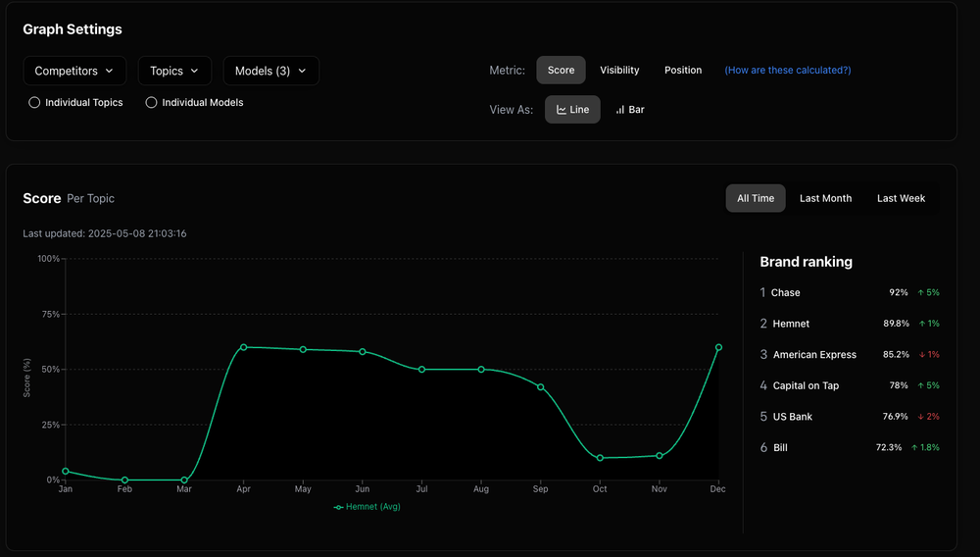Select US Bank in Brand ranking
980x557 pixels.
point(793,417)
